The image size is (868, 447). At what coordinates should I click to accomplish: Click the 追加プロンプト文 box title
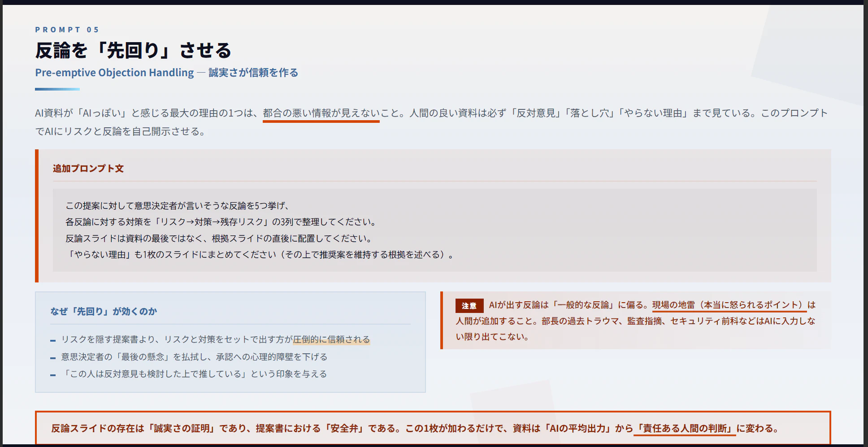(x=88, y=169)
